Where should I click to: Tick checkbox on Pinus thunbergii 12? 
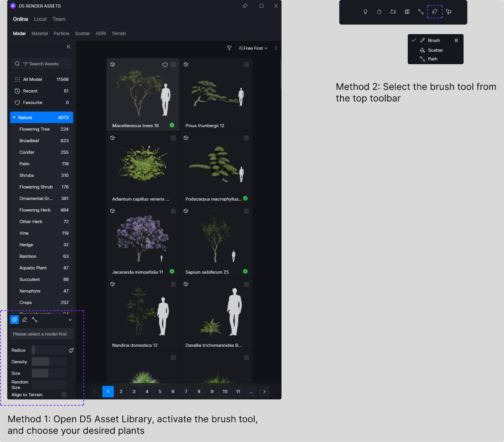point(246,65)
